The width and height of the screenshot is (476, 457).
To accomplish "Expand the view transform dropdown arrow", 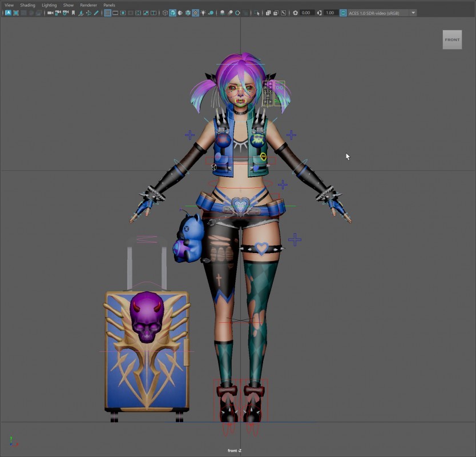I will [413, 13].
